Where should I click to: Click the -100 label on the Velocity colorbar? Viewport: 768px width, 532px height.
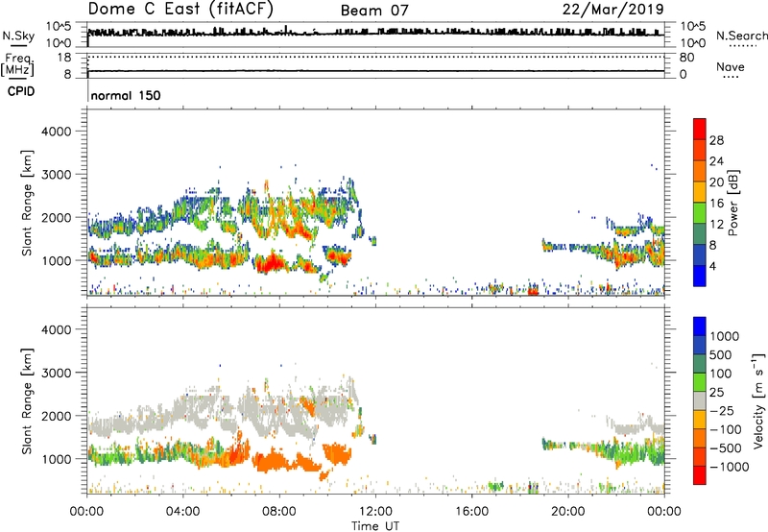pos(726,429)
